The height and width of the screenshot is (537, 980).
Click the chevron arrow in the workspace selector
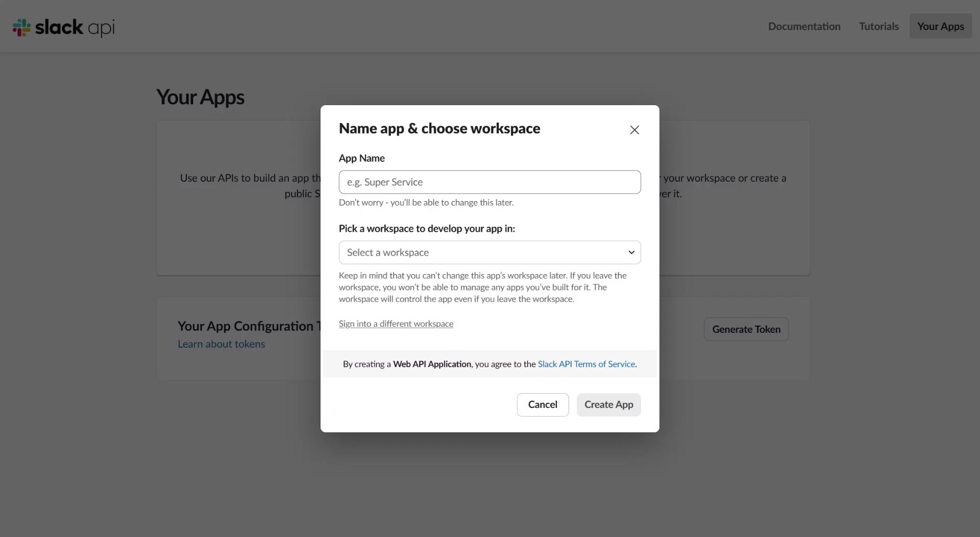tap(631, 253)
